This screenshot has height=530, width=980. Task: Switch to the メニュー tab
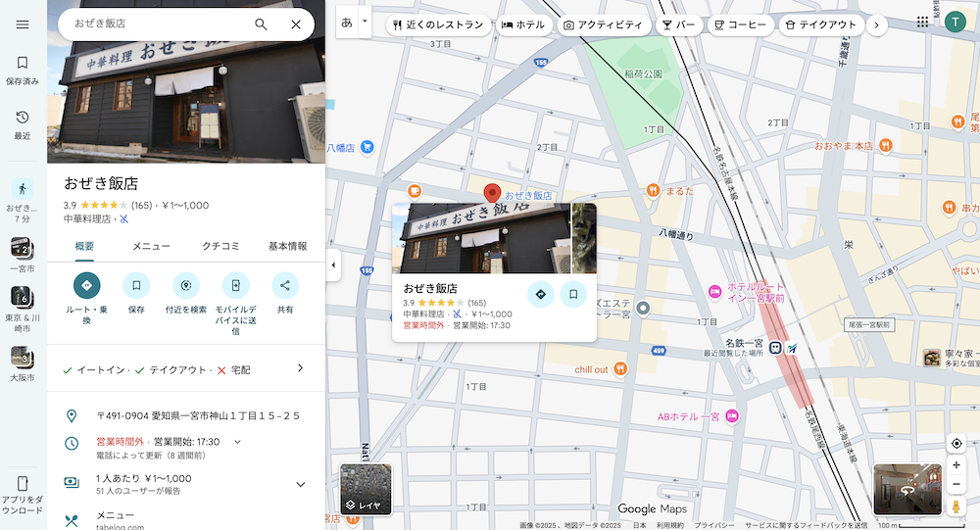coord(152,246)
